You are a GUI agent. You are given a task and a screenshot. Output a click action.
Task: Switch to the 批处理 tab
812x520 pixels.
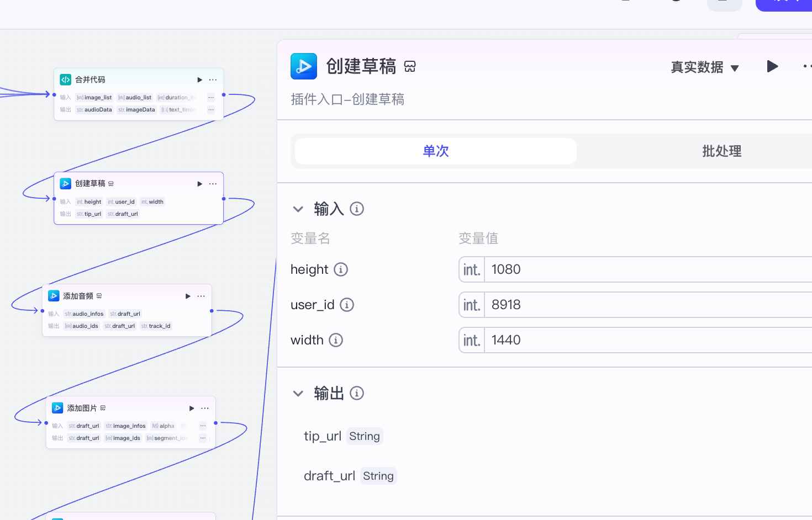tap(721, 151)
